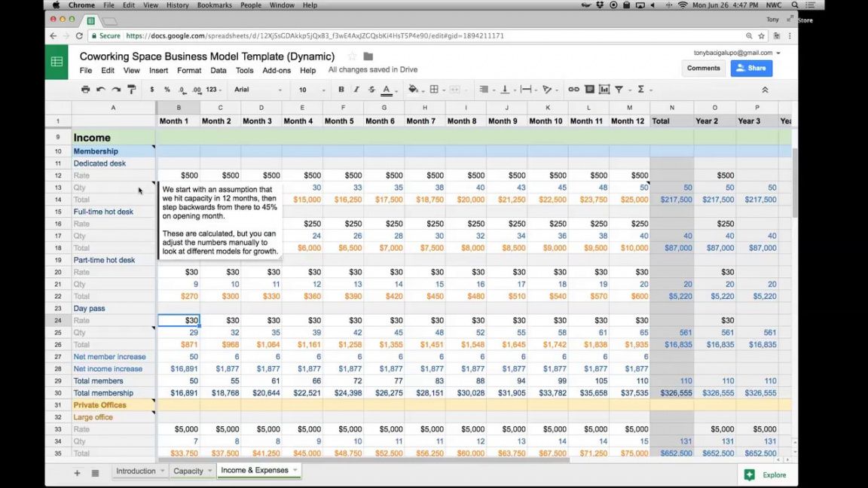Click the insert chart icon
Image resolution: width=868 pixels, height=488 pixels.
point(604,90)
